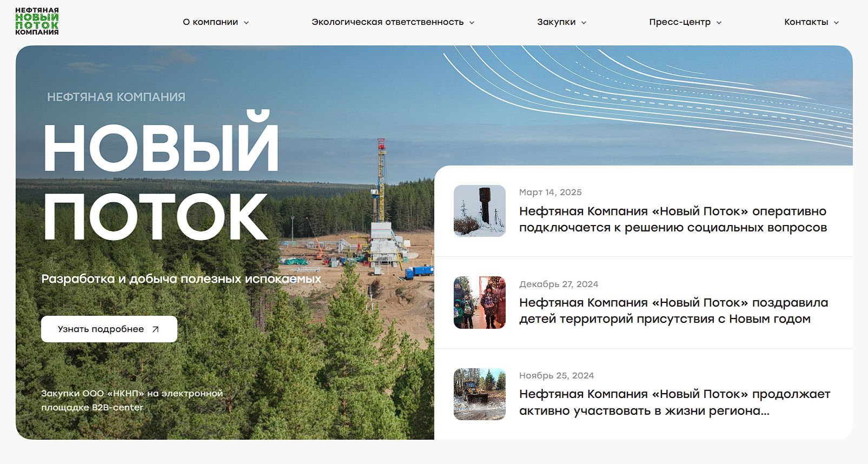
Task: Expand the chevron beside «Пресс-центр»
Action: point(719,23)
